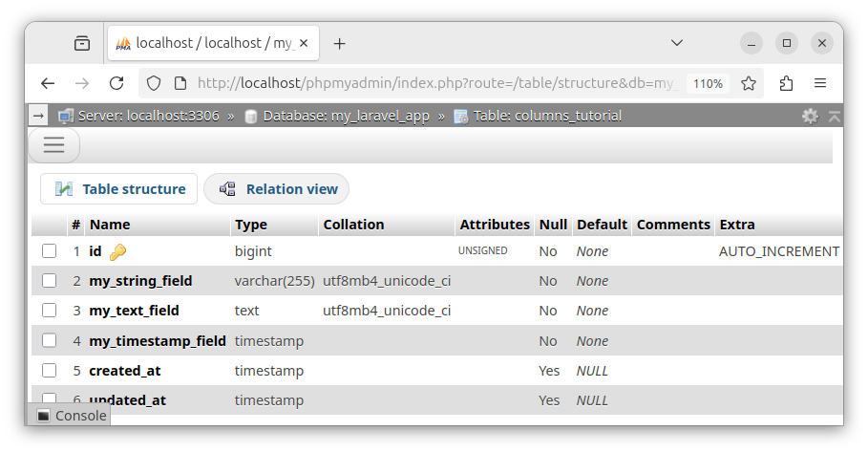Image resolution: width=868 pixels, height=453 pixels.
Task: Click the my_string_field column name
Action: point(140,281)
